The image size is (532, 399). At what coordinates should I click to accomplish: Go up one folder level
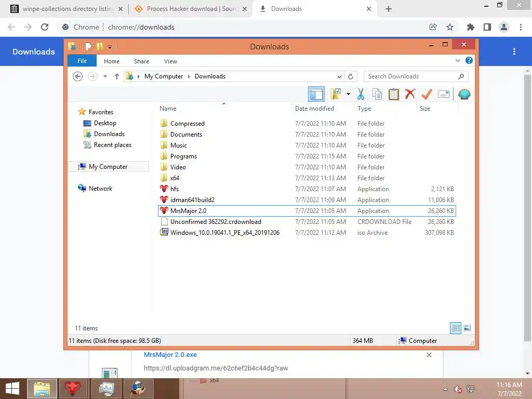point(117,76)
